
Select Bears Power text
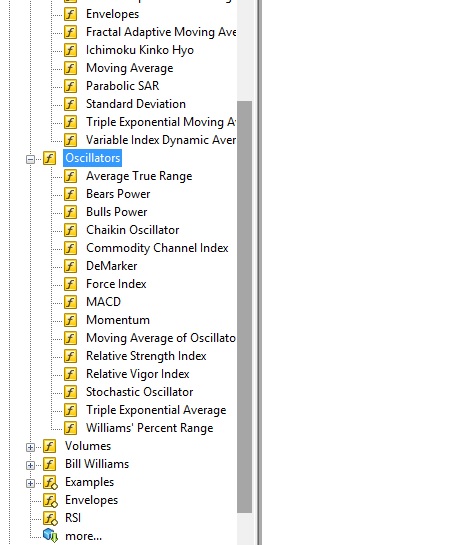tap(118, 194)
